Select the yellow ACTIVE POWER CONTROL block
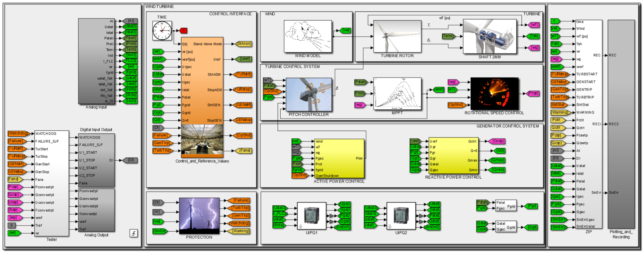 [339, 158]
